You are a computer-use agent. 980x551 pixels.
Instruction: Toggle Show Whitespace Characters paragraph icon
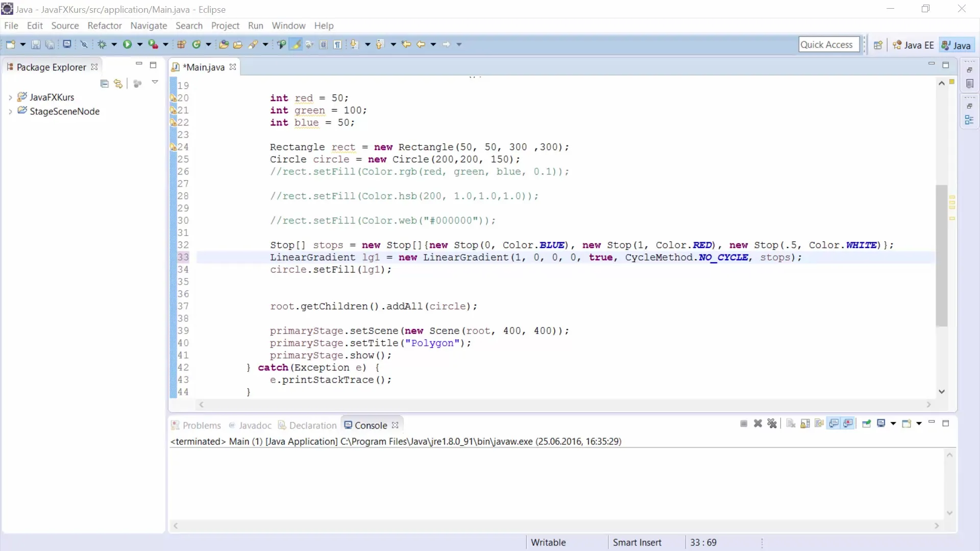click(x=338, y=45)
